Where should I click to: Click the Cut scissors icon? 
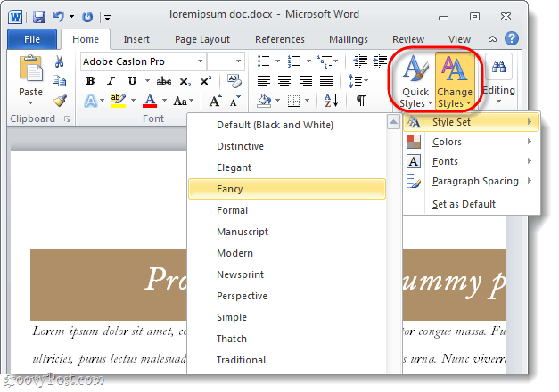[x=59, y=61]
